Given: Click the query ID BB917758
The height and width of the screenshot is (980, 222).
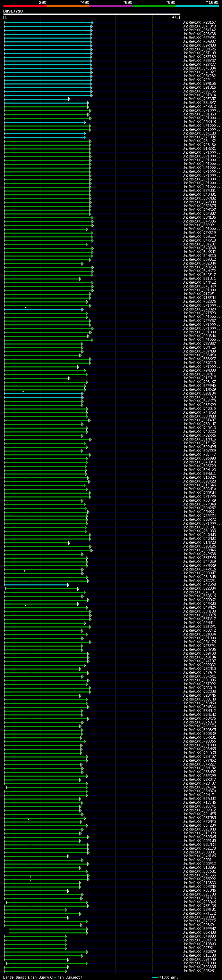Looking at the screenshot, I should (x=13, y=11).
